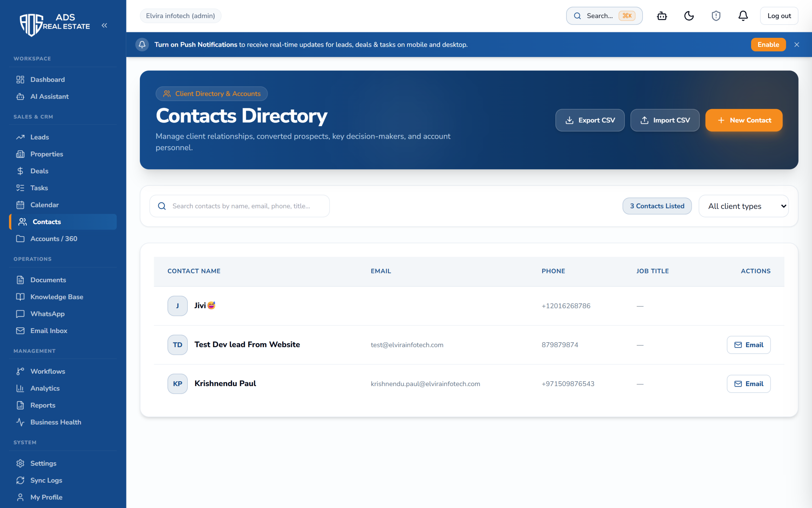Open Documents in Operations

point(63,280)
